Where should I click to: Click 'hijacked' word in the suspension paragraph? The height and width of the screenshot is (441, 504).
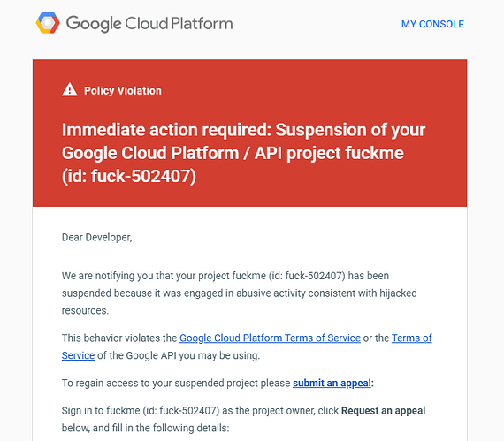point(398,293)
